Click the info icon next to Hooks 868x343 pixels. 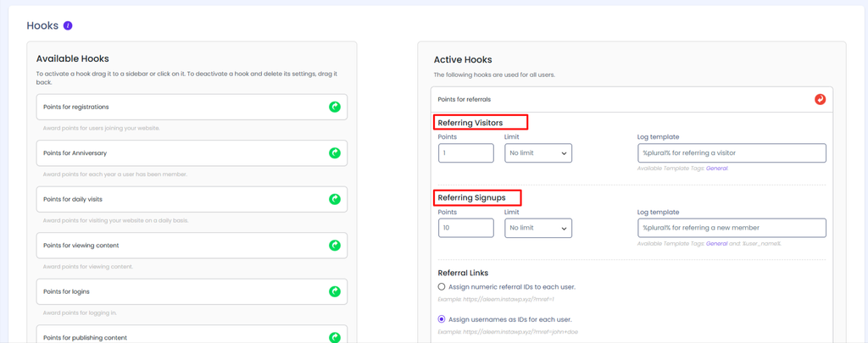68,25
